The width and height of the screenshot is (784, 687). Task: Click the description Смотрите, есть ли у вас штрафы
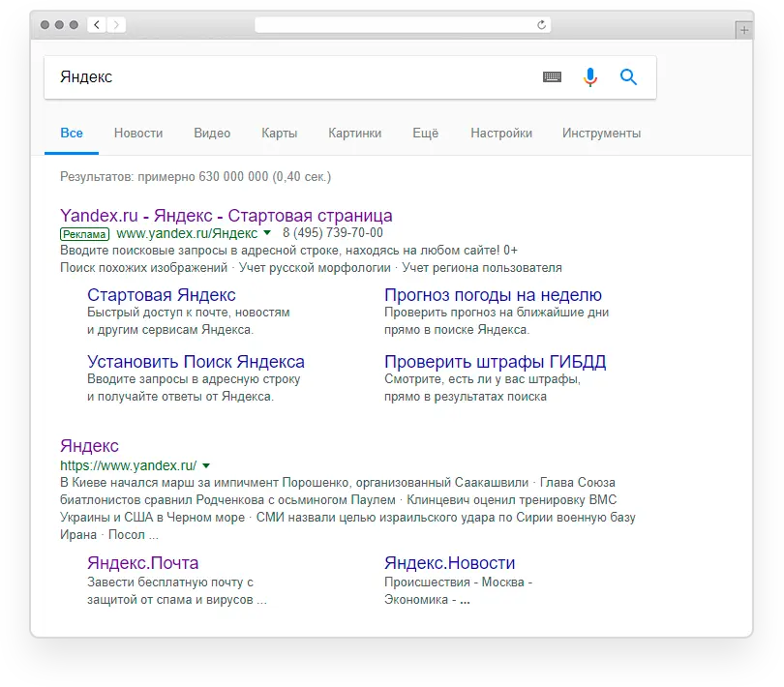tap(483, 379)
